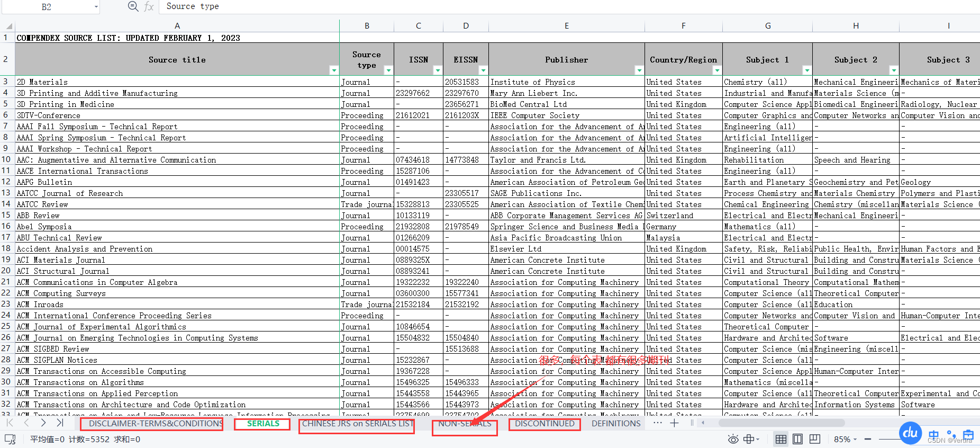Expand the Name Box dropdown arrow
Viewport: 980px width, 448px height.
click(x=96, y=7)
